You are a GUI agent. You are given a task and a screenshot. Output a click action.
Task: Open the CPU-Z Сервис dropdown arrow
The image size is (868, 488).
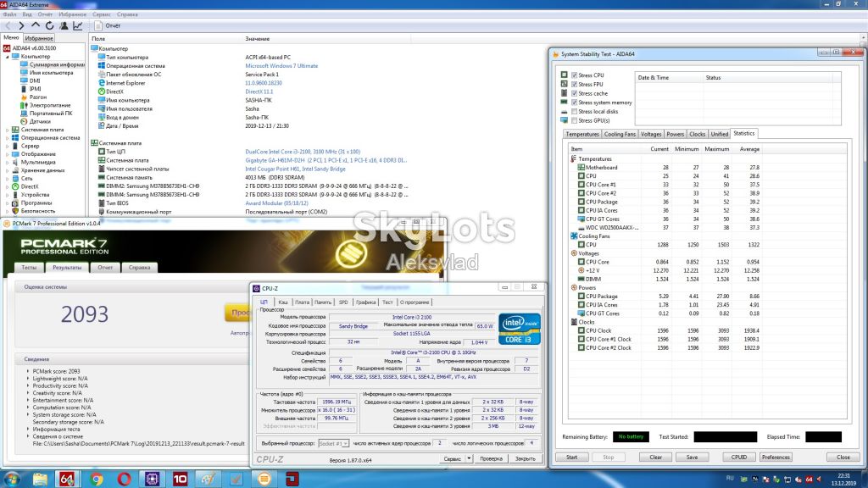click(x=469, y=458)
